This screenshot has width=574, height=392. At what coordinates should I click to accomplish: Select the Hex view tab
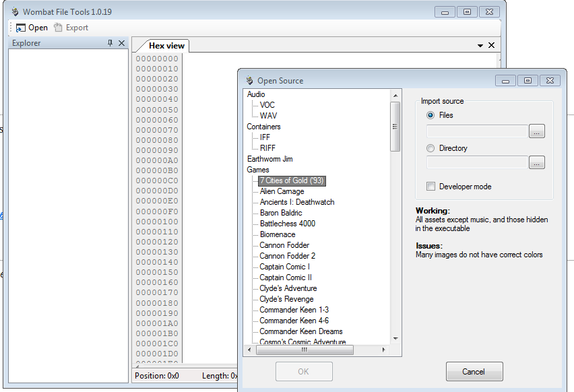(x=166, y=46)
